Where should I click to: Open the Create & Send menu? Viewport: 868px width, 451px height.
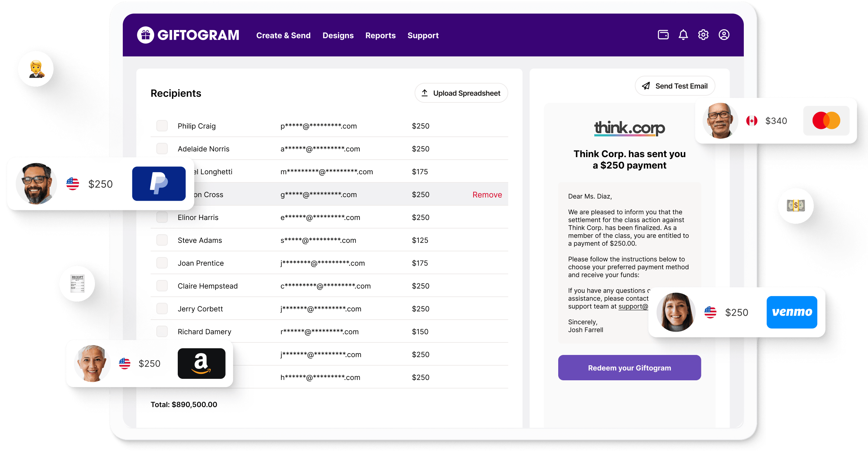click(x=283, y=35)
